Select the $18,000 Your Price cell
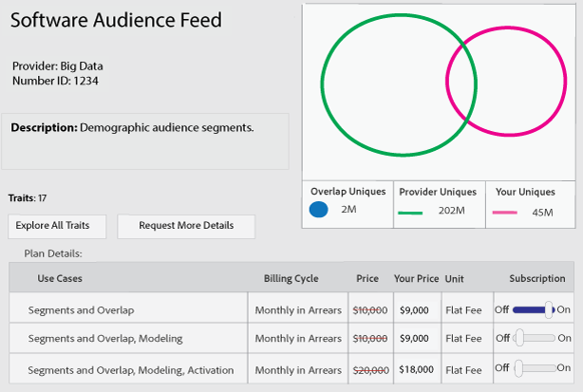This screenshot has height=392, width=583. pos(414,369)
